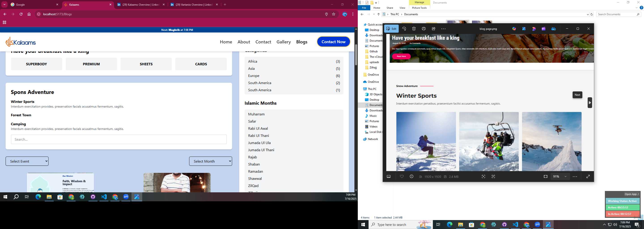Image resolution: width=644 pixels, height=229 pixels.
Task: Open Explorer recent locations dropdown arrow
Action: tap(374, 15)
